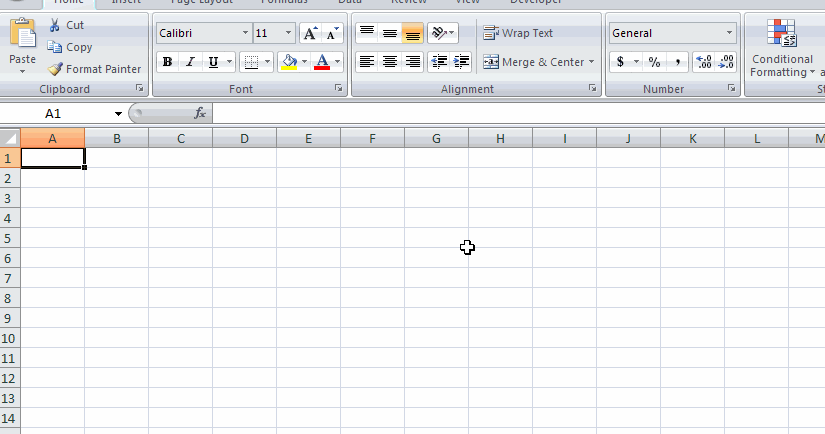Set Middle Align for the cell
Screen dimensions: 825x434
390,33
